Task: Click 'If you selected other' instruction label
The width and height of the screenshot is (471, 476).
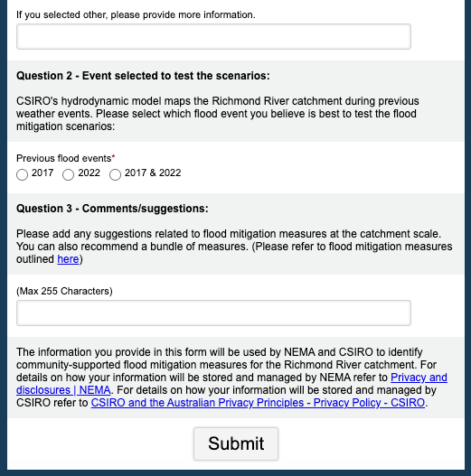Action: pos(136,14)
